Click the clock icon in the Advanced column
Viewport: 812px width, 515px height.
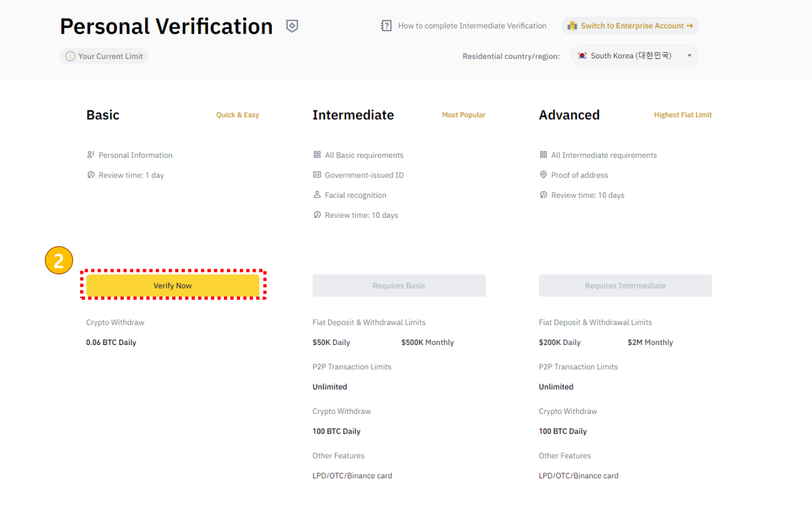click(543, 195)
